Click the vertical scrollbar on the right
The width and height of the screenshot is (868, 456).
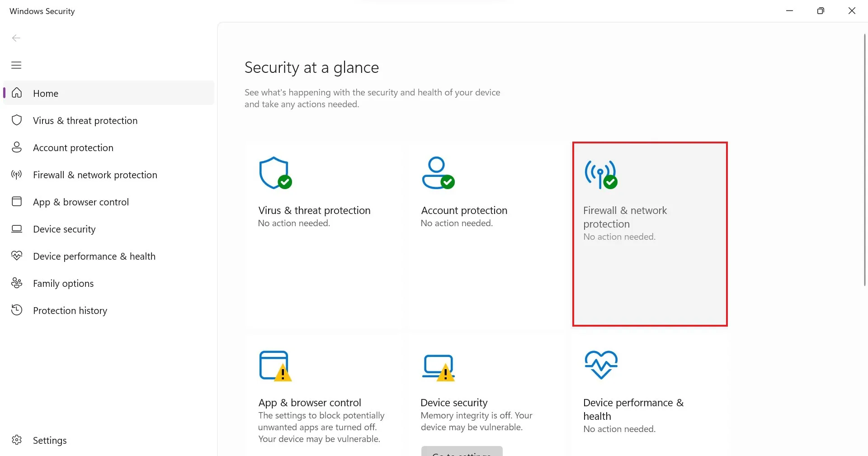864,158
